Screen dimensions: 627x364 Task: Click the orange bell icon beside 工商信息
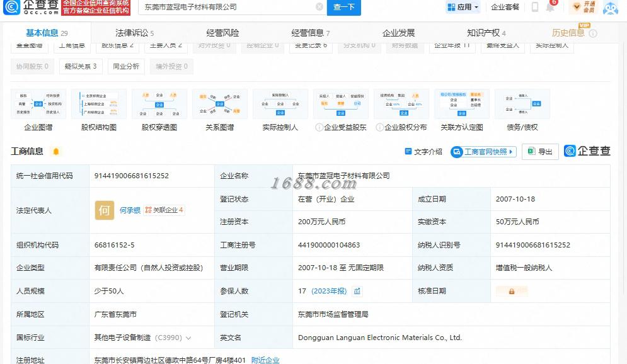pyautogui.click(x=56, y=151)
